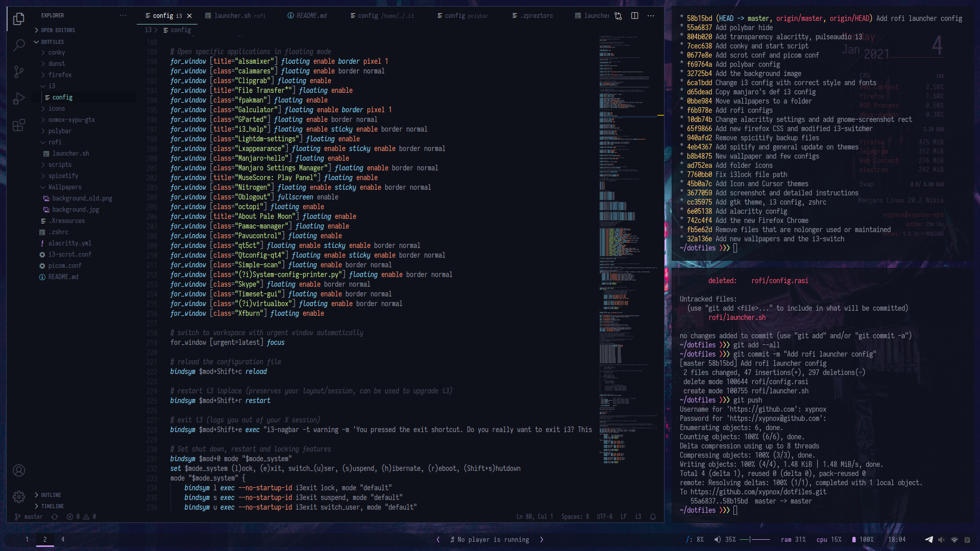
Task: Expand the Outline section
Action: click(x=51, y=495)
